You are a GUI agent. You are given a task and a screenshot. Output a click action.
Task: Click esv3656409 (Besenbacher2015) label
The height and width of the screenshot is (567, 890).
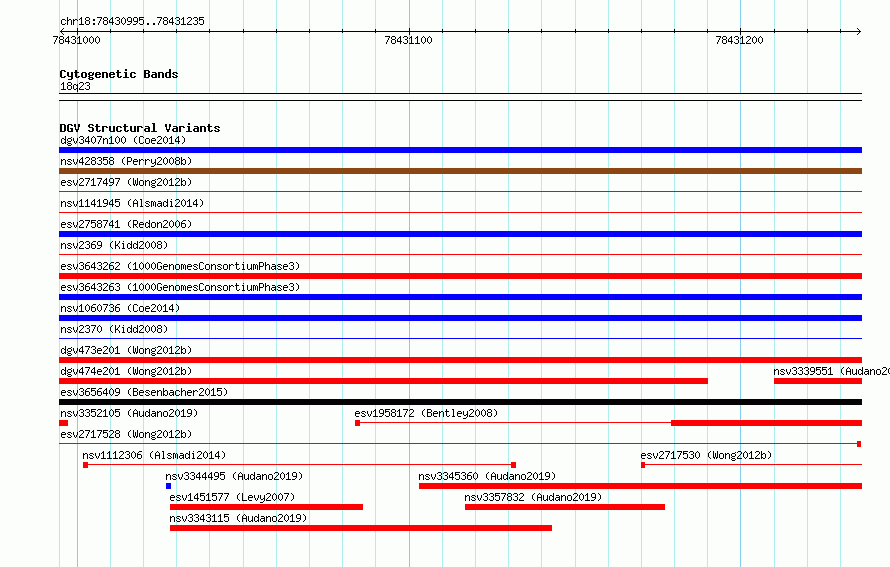[x=144, y=392]
